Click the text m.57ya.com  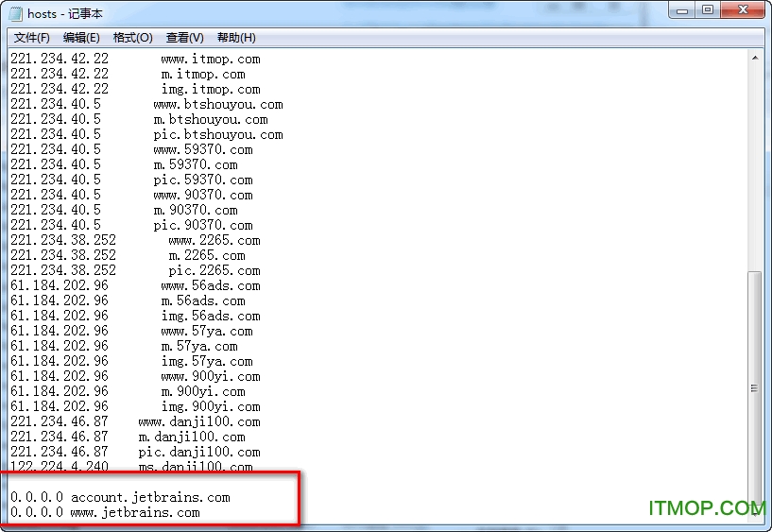click(199, 347)
